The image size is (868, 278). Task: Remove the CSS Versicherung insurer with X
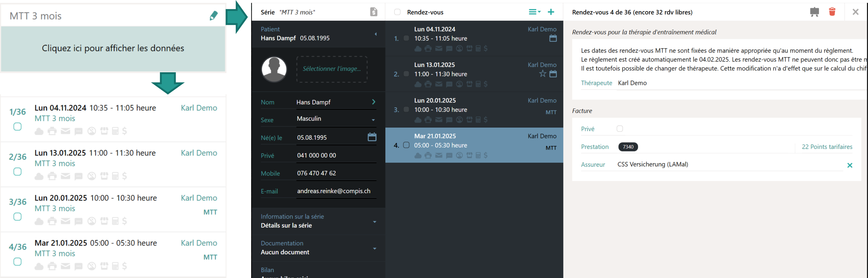pyautogui.click(x=849, y=165)
